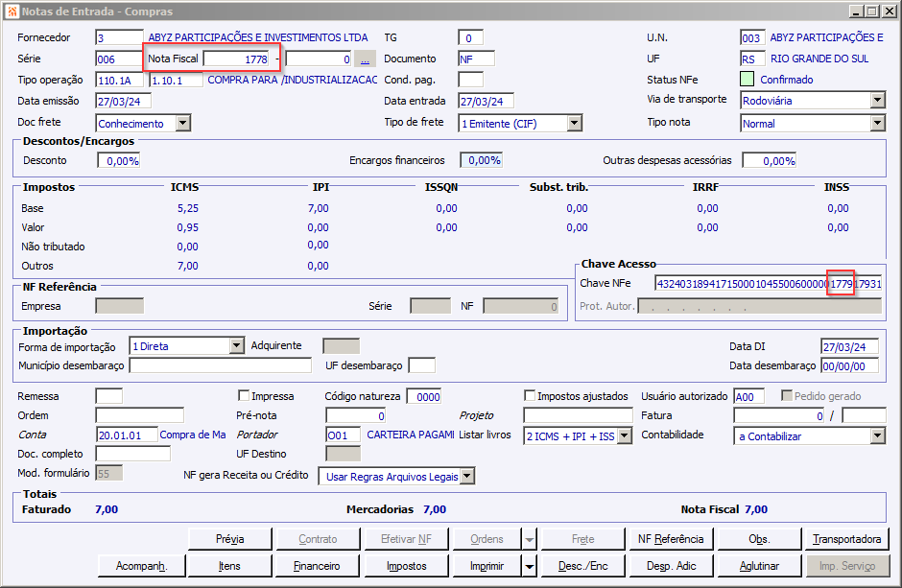The height and width of the screenshot is (588, 902).
Task: Click the arrow beside the Imprimir button
Action: click(x=530, y=566)
